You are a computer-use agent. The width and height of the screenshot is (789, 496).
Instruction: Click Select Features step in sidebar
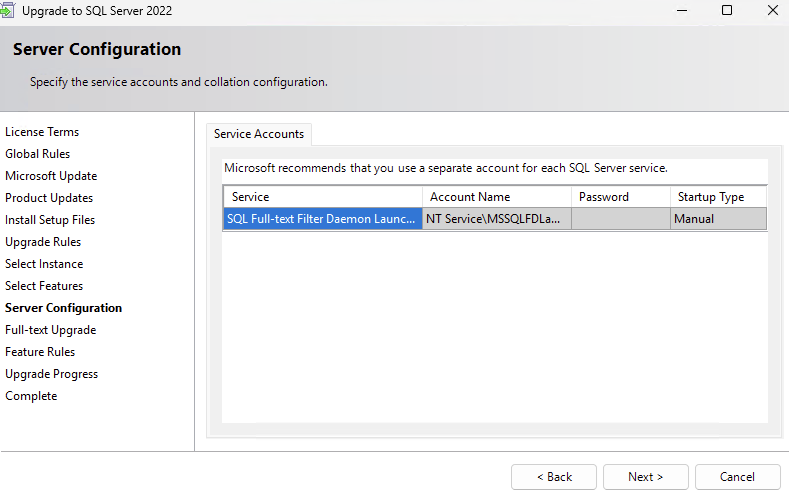click(x=44, y=286)
